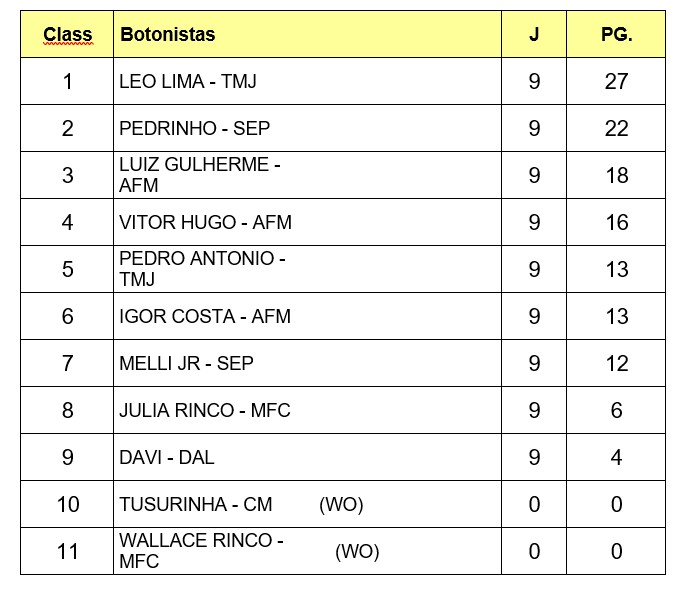Select the 22 points cell
Viewport: 676px width, 604px height.
[x=616, y=129]
